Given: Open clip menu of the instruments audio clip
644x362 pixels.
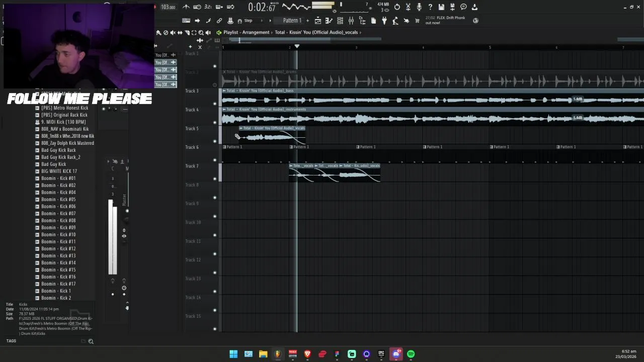Looking at the screenshot, I should [x=224, y=109].
